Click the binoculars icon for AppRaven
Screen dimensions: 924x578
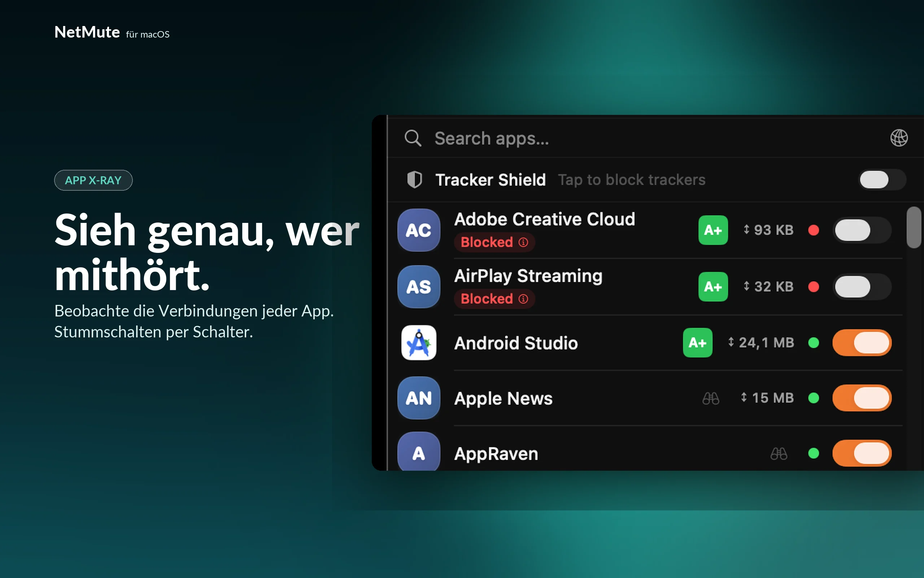tap(779, 454)
